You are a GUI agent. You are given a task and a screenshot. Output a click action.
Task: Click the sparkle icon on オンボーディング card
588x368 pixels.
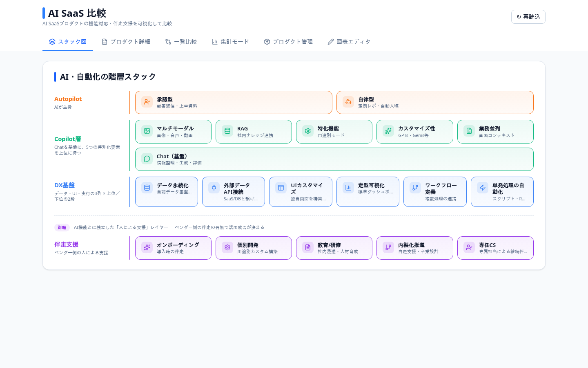point(147,247)
